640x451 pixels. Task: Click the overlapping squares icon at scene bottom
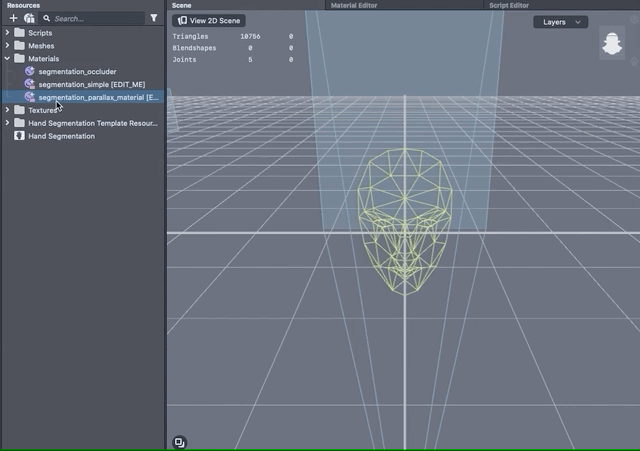179,441
